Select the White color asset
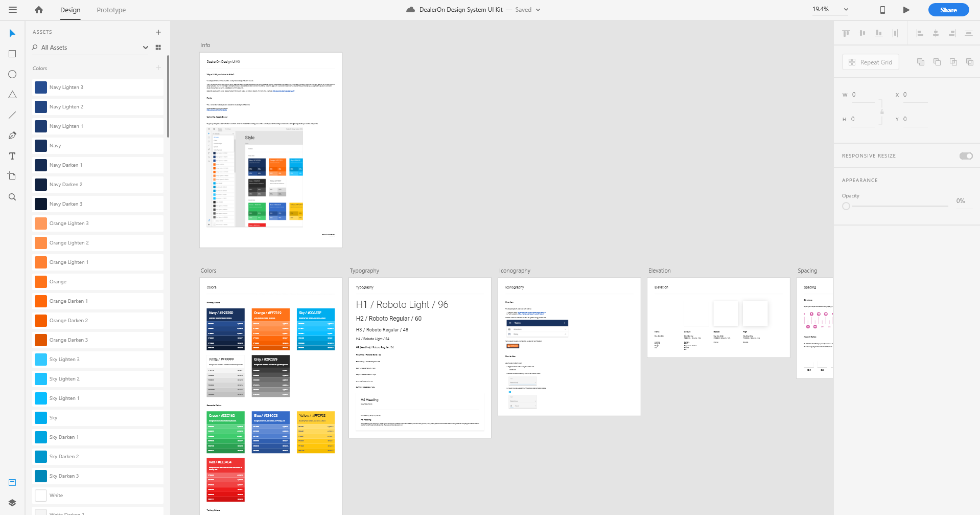 (x=98, y=496)
